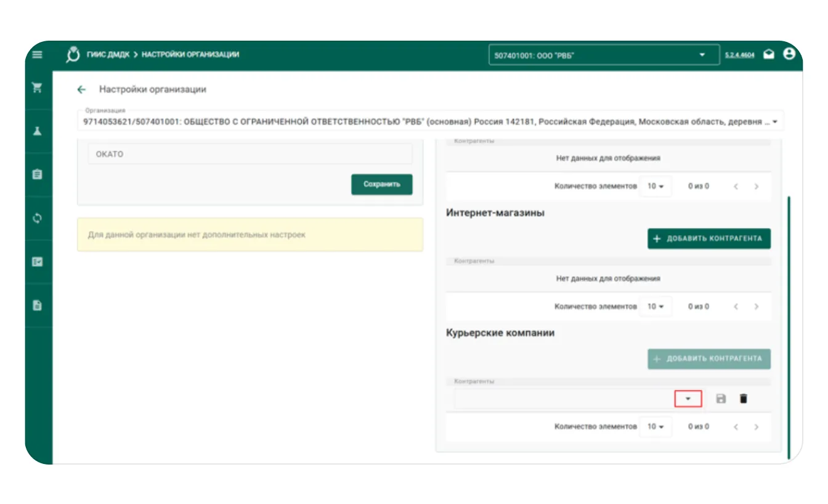This screenshot has width=828, height=504.
Task: Click the sync arrows sidebar icon
Action: 38,218
